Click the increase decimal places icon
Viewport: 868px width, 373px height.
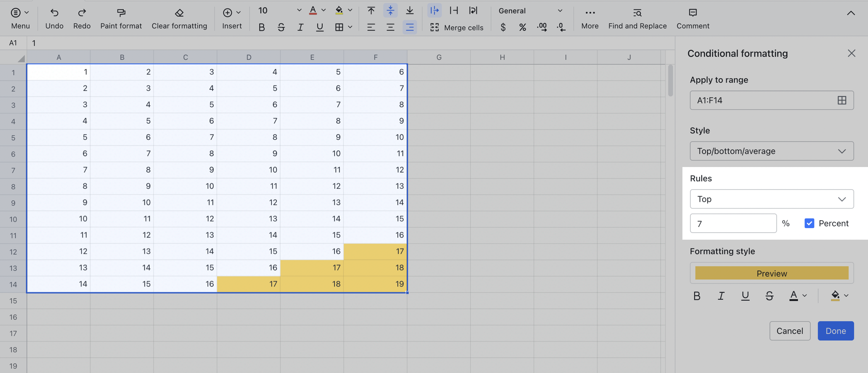click(x=542, y=27)
